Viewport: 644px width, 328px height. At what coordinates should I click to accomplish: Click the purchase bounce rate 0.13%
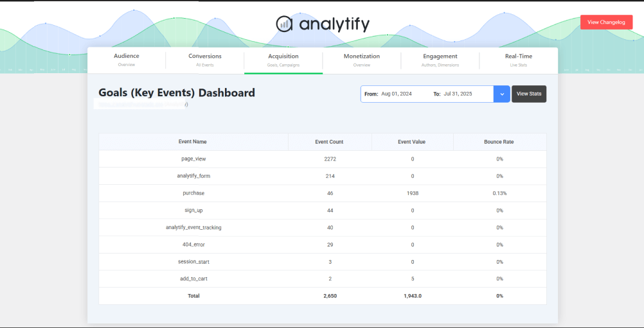pos(499,193)
